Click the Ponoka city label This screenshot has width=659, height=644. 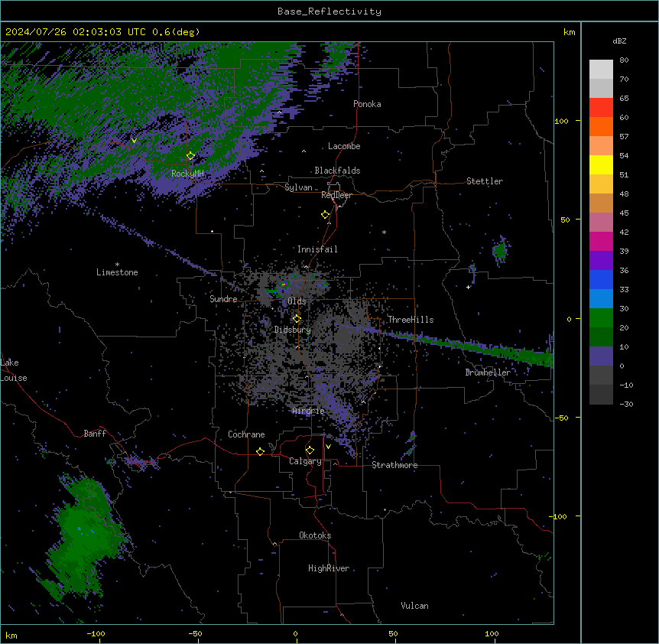click(x=367, y=104)
